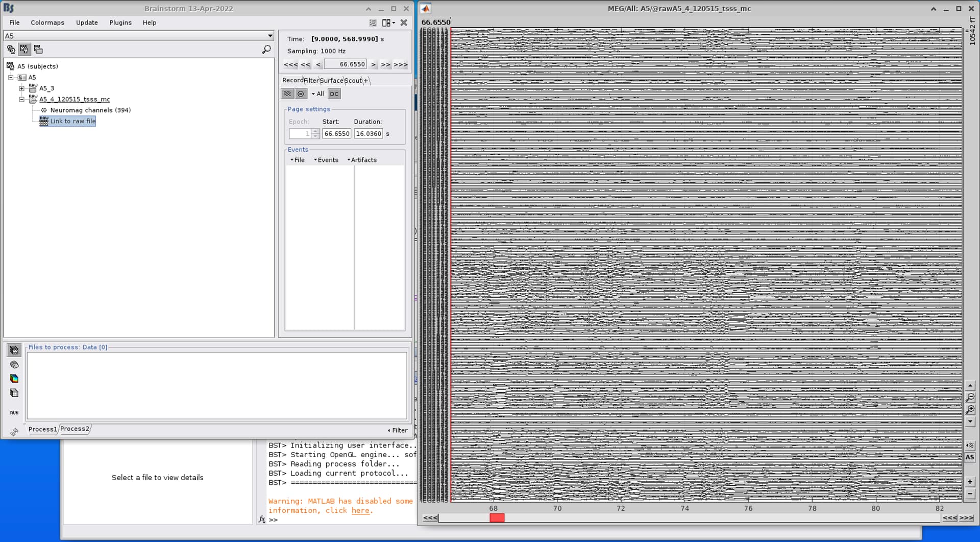The image size is (980, 542).
Task: Open the File menu in Brainstorm
Action: pyautogui.click(x=14, y=22)
